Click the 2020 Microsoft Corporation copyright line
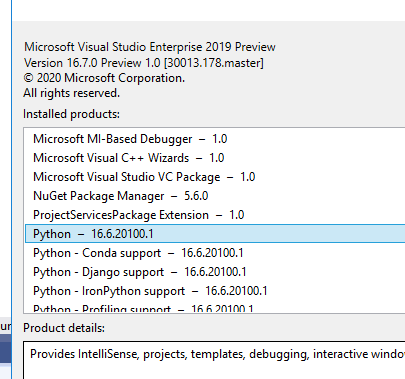Viewport: 405px width, 379px height. (104, 78)
